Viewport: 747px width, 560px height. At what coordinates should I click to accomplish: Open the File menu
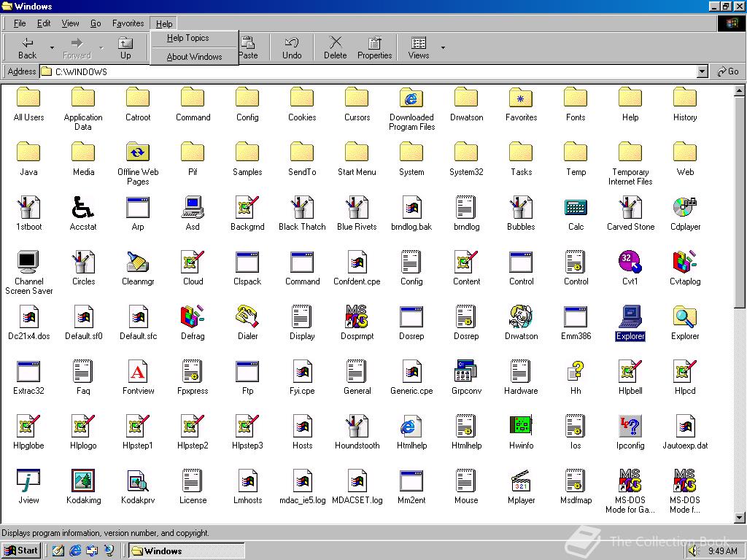click(20, 23)
